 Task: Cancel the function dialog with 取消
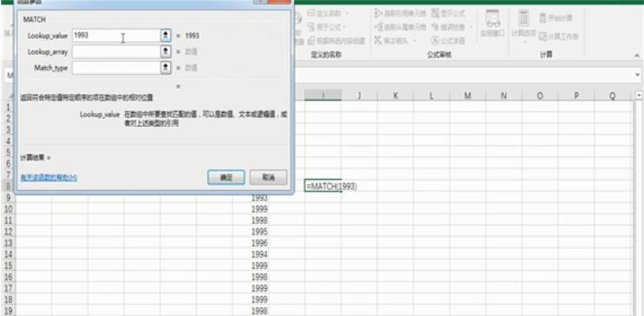point(268,177)
